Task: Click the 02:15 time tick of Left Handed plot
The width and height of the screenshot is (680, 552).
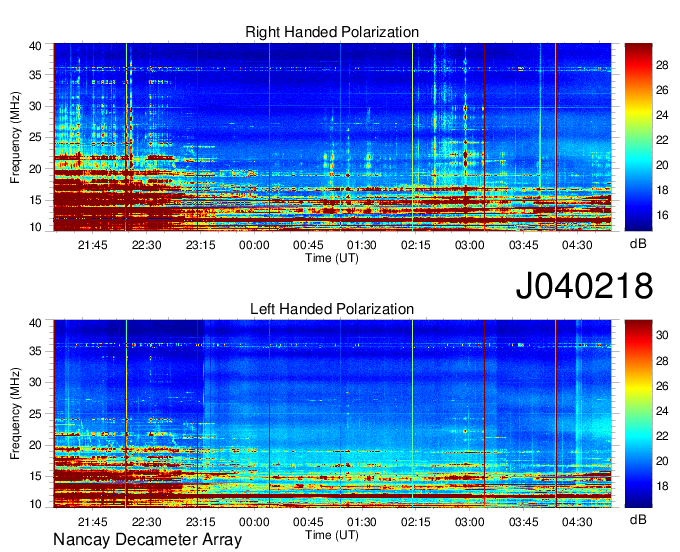Action: pyautogui.click(x=415, y=522)
